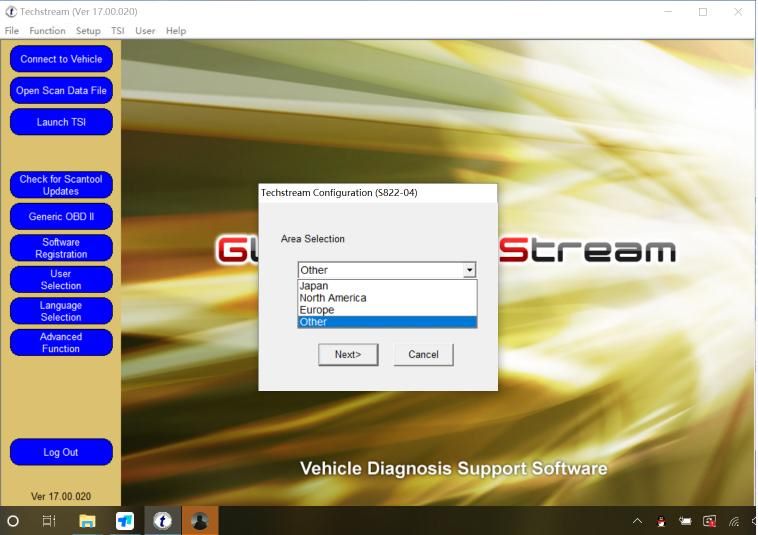Check for Scantool Updates

pos(61,185)
